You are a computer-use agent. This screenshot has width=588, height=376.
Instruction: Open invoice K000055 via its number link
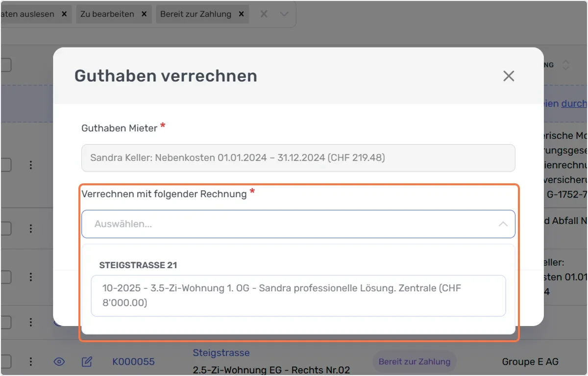pyautogui.click(x=133, y=362)
